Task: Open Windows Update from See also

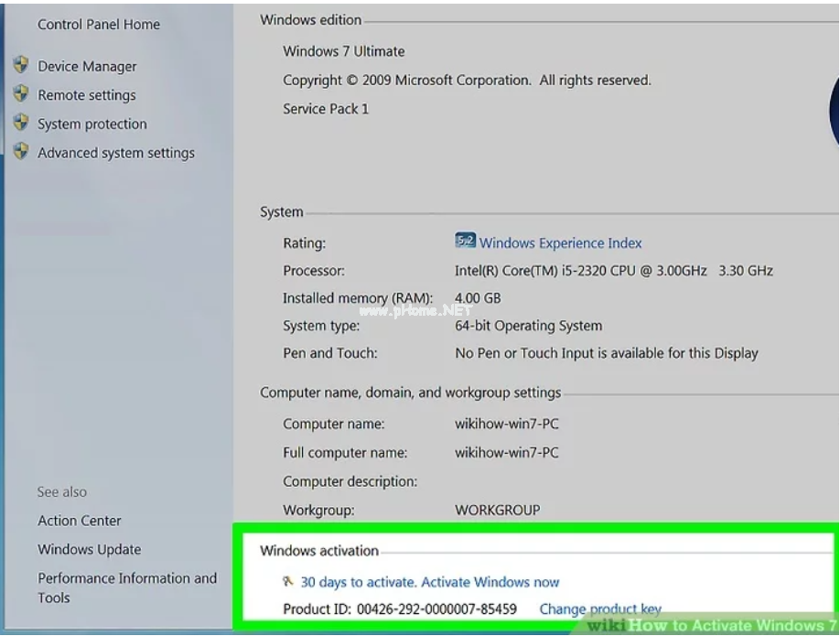Action: (x=89, y=550)
